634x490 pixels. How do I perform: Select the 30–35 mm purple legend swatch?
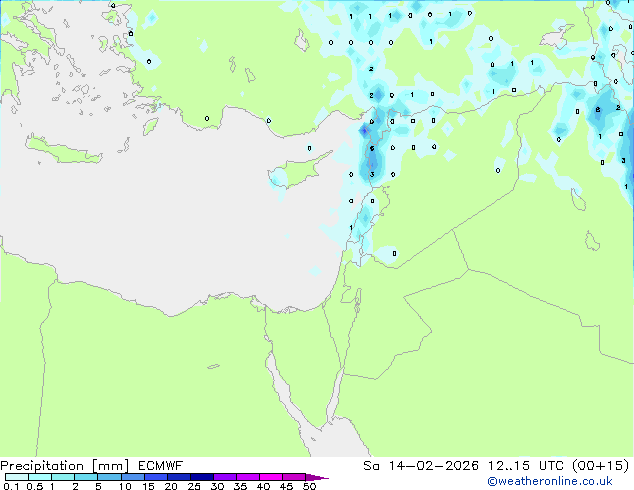[x=225, y=477]
